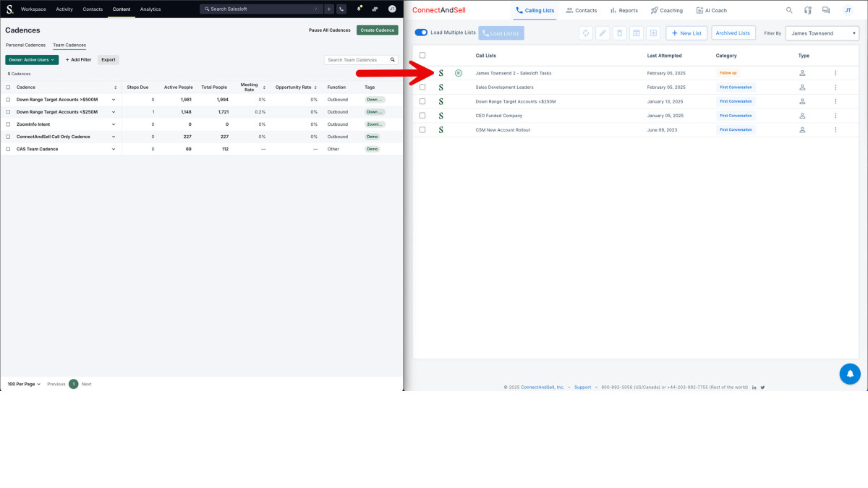Click the trash delete list icon

coord(619,33)
